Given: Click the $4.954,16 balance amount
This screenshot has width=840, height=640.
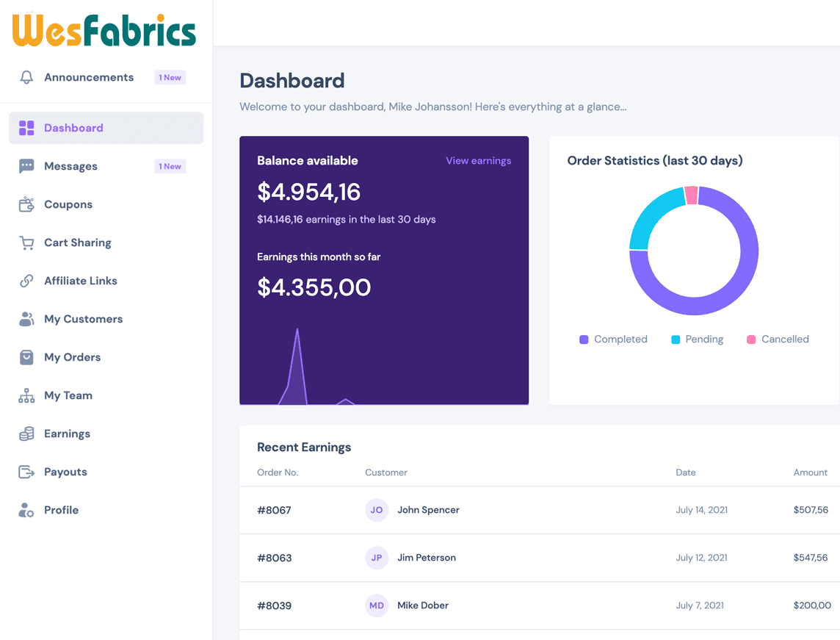Looking at the screenshot, I should pos(308,192).
